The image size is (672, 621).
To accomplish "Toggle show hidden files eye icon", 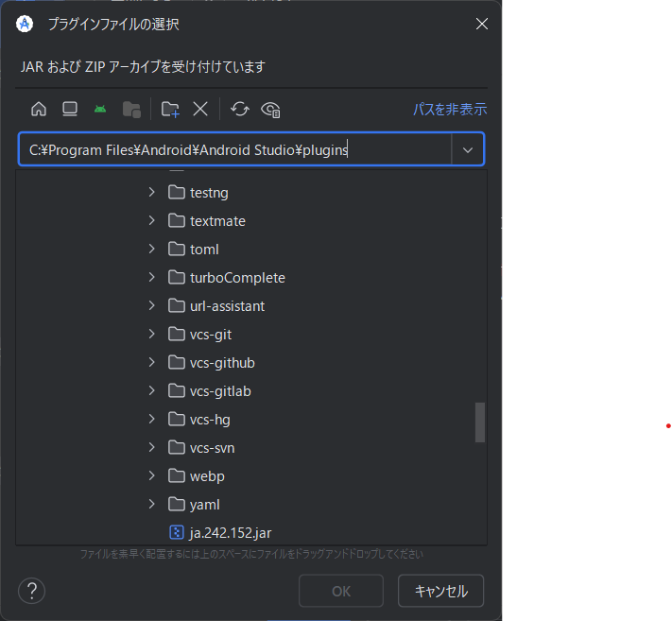I will click(271, 110).
